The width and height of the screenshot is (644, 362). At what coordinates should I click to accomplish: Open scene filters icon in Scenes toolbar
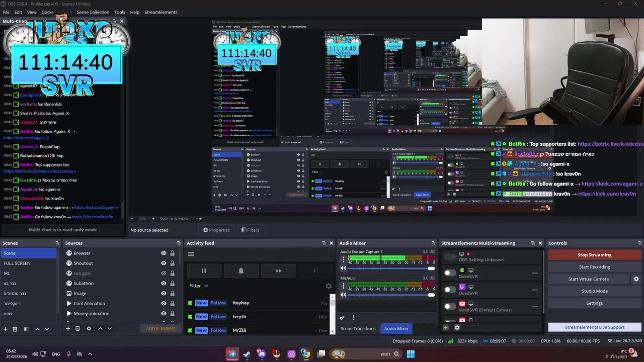click(x=26, y=329)
